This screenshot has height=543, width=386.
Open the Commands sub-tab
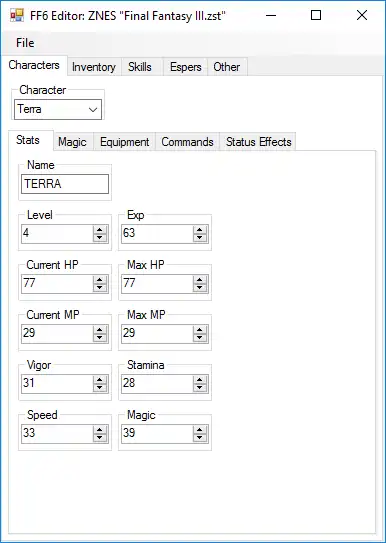click(x=187, y=142)
